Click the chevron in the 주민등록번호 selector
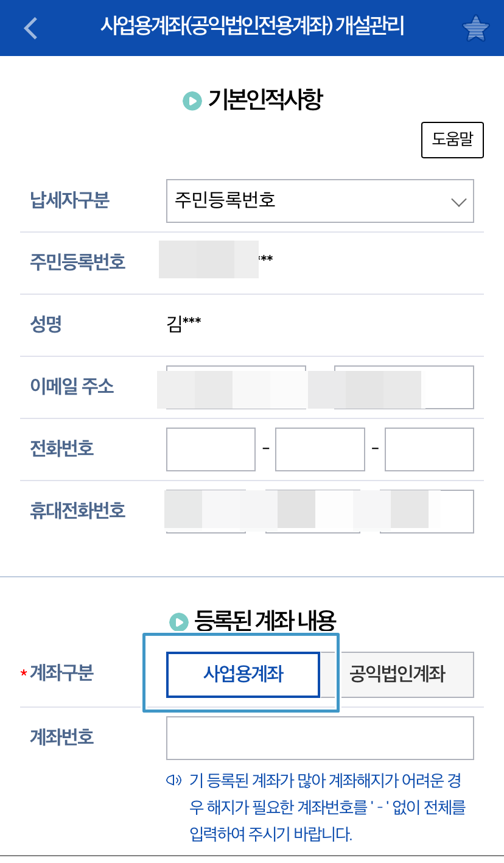This screenshot has width=504, height=863. [x=460, y=202]
